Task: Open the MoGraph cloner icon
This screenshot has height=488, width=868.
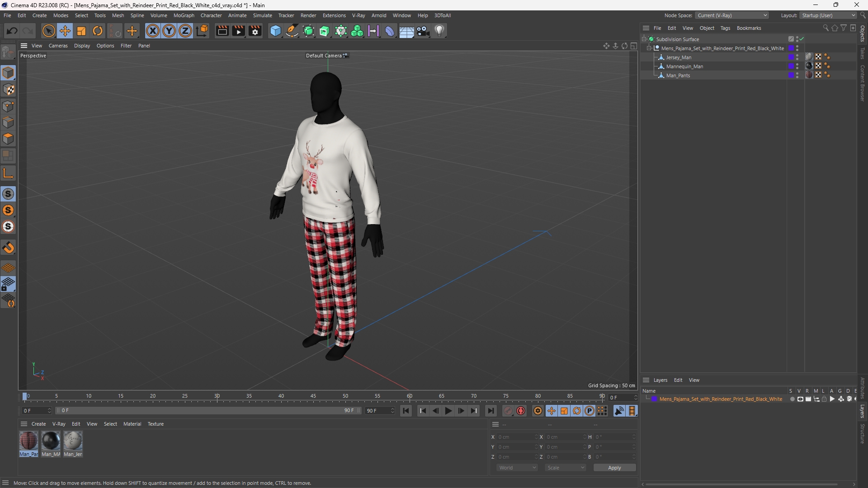Action: point(357,31)
